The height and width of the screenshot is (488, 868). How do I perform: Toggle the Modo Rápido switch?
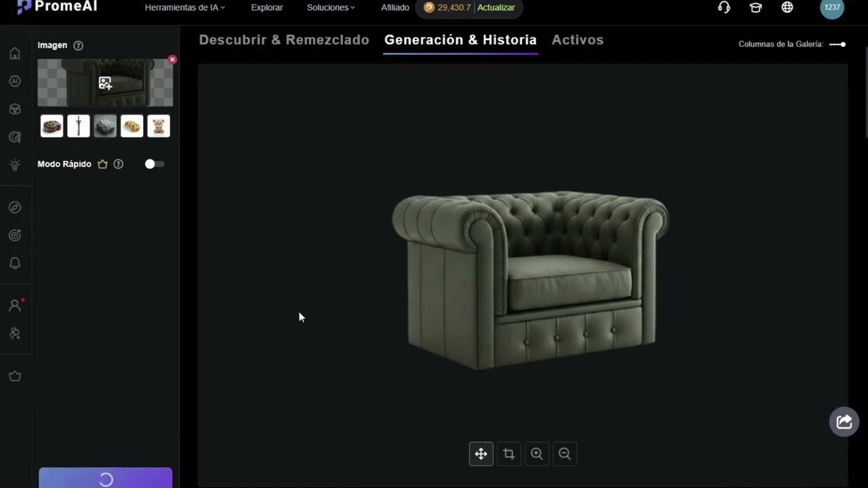(155, 164)
